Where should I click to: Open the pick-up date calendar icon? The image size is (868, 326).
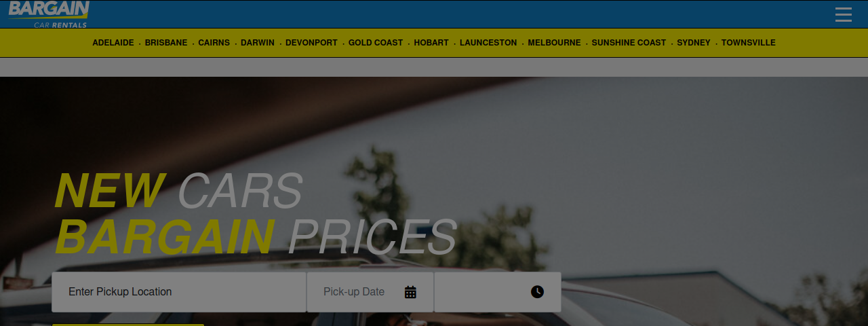[x=410, y=292]
